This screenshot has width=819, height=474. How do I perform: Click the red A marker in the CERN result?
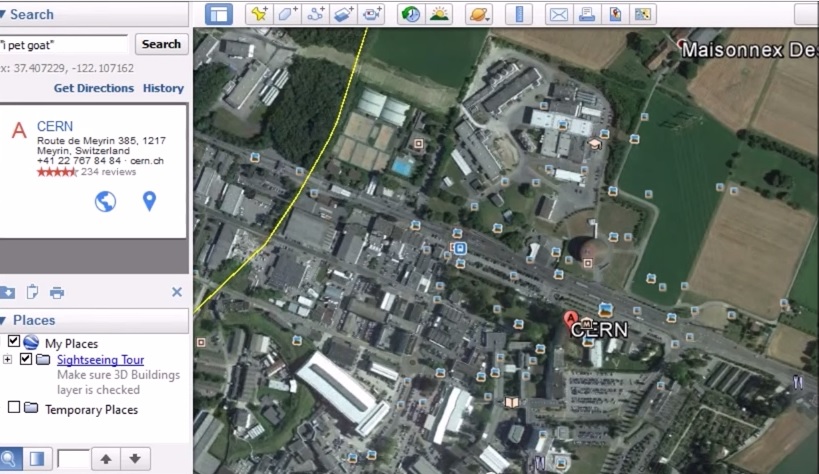(19, 130)
